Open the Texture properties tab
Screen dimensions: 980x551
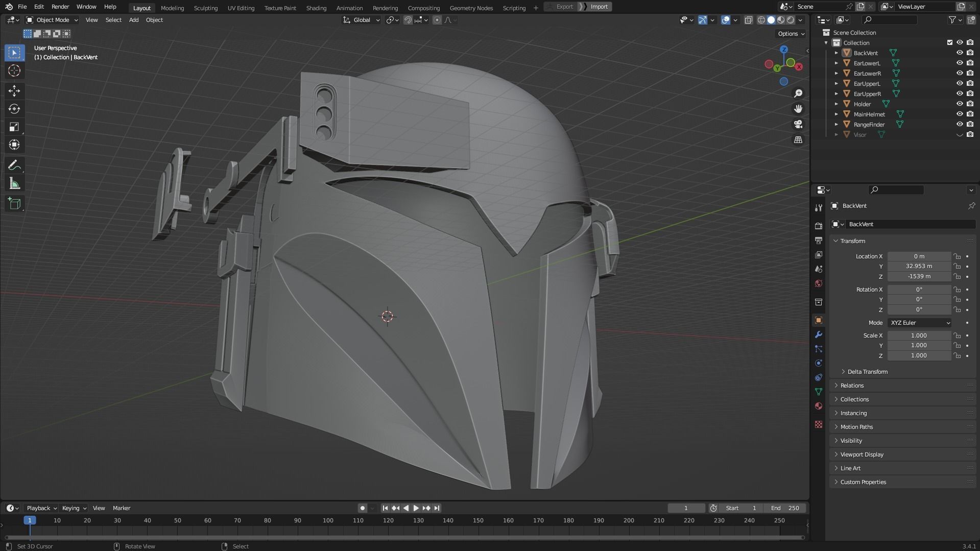click(x=819, y=424)
